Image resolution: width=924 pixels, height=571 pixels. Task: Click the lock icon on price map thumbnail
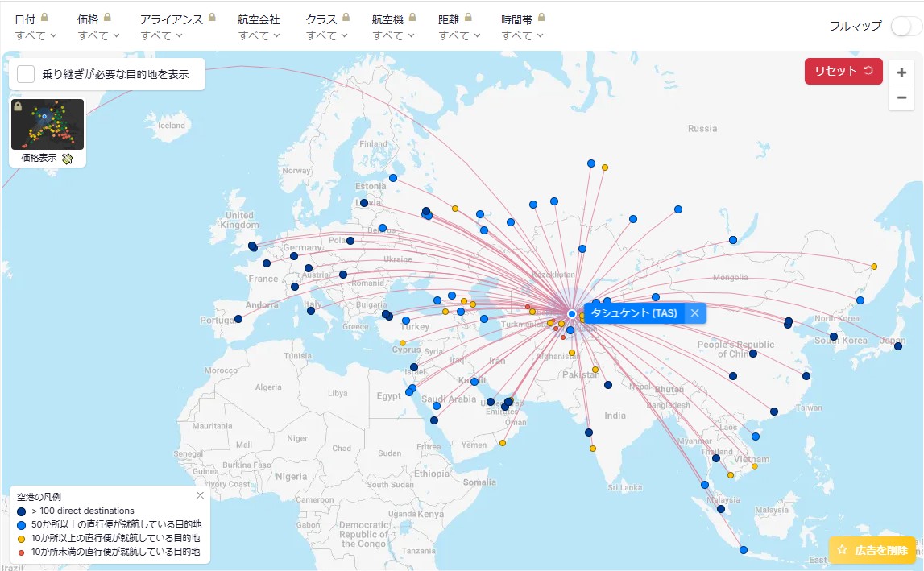tap(18, 106)
